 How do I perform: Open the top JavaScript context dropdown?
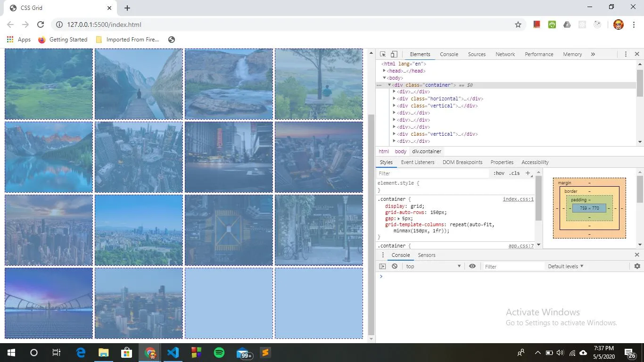[x=433, y=266]
